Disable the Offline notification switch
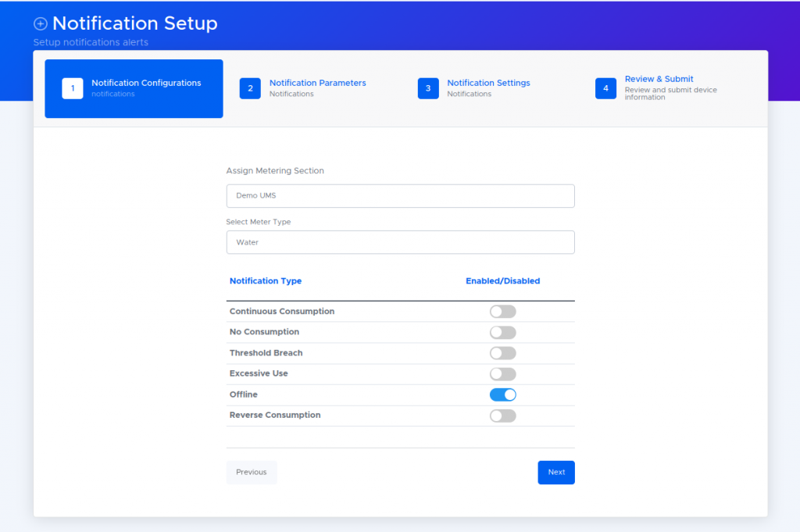 (502, 395)
